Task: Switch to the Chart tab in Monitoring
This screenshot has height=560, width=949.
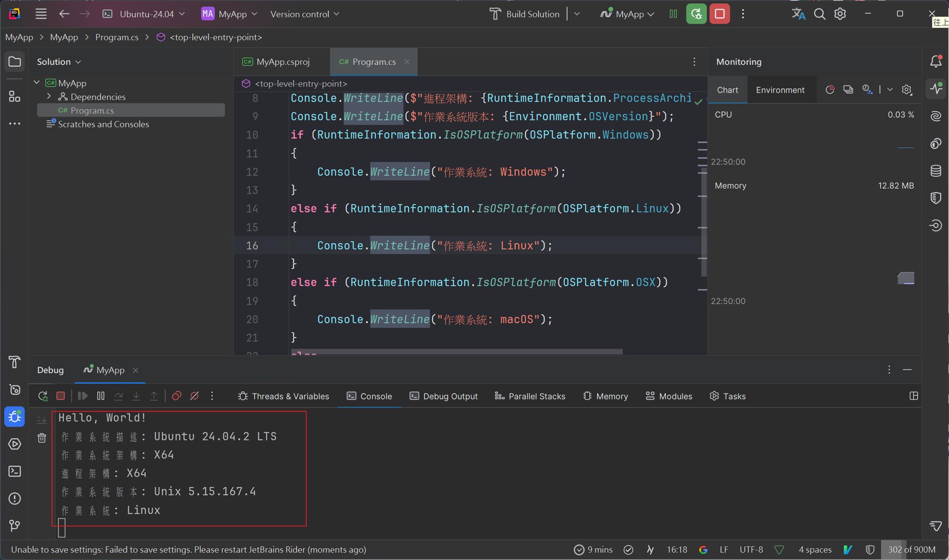Action: [x=728, y=90]
